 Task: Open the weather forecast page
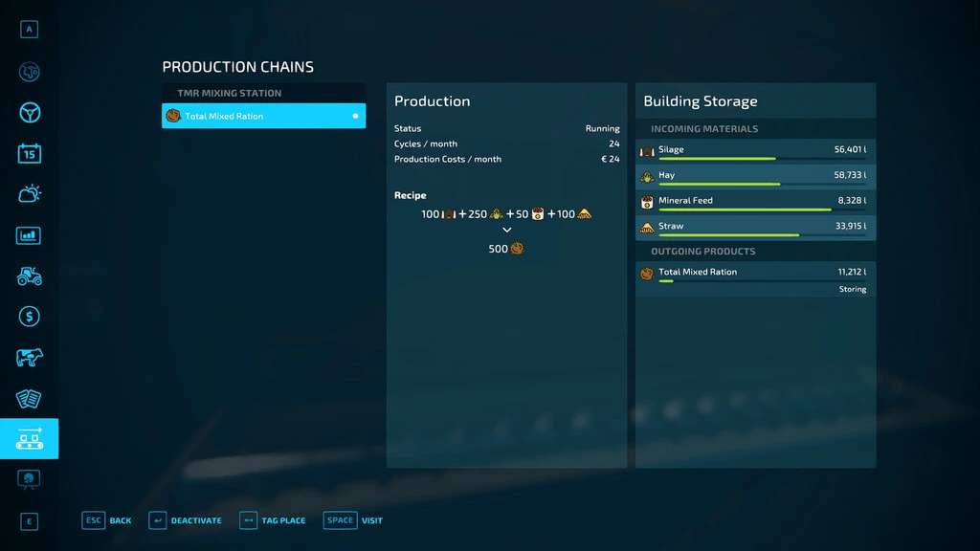(29, 194)
